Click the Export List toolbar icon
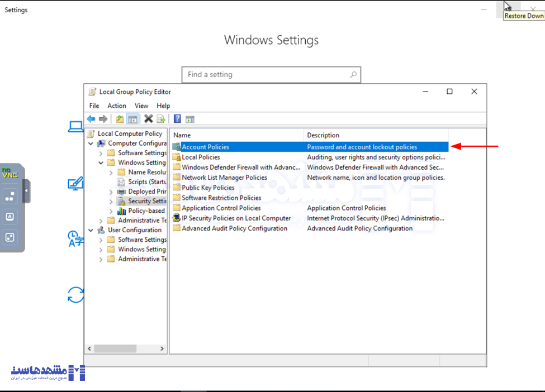Viewport: 545px width, 392px height. click(161, 119)
